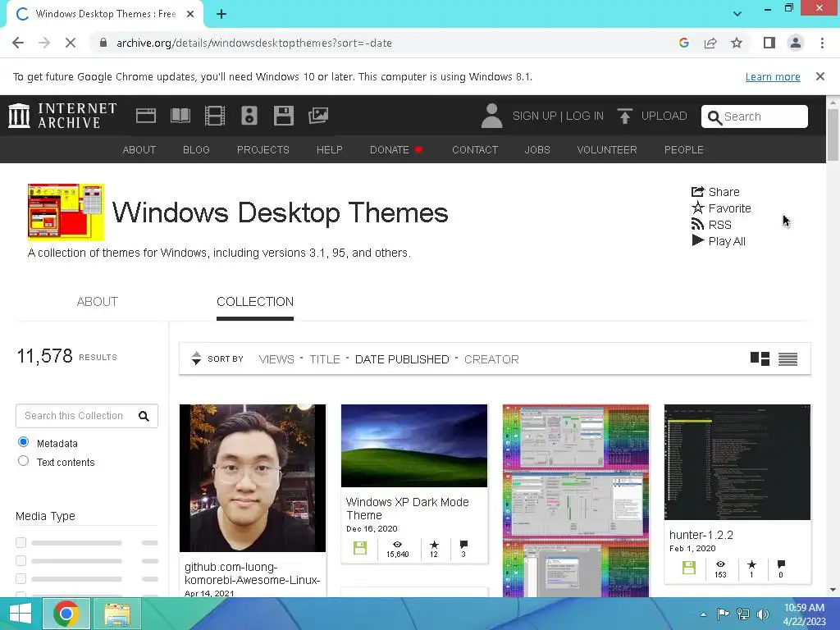The height and width of the screenshot is (630, 840).
Task: Open the Software floppy disk icon
Action: 283,116
